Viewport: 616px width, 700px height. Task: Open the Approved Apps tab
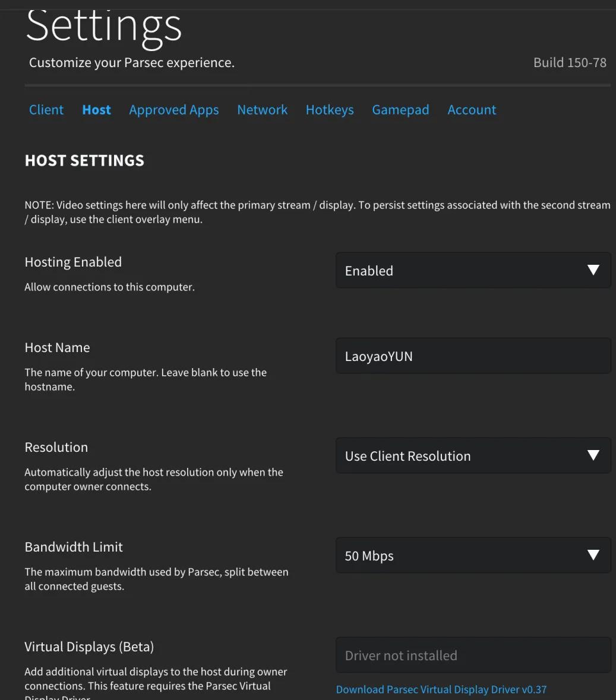174,110
